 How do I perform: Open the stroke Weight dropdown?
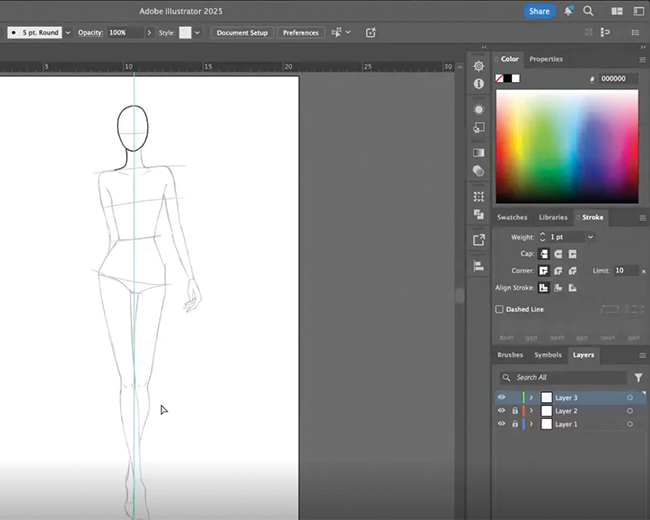click(x=590, y=237)
